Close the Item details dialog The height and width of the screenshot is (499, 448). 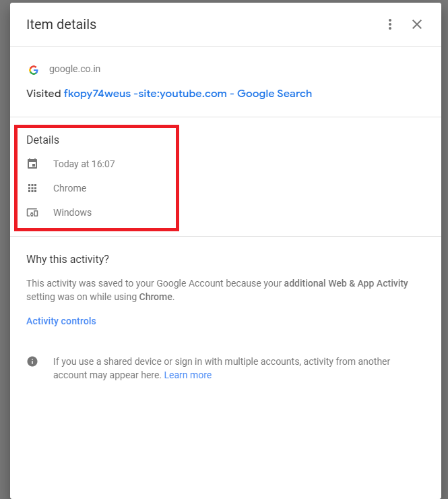coord(417,24)
